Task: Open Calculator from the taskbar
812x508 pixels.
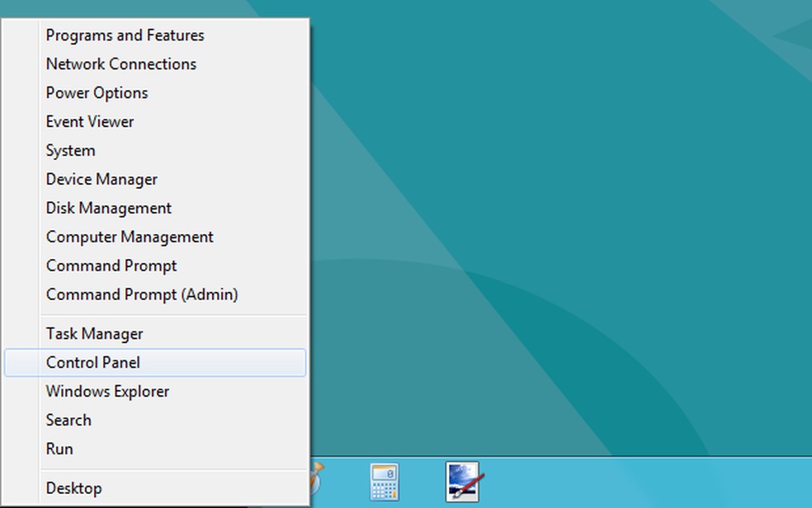Action: pyautogui.click(x=385, y=482)
